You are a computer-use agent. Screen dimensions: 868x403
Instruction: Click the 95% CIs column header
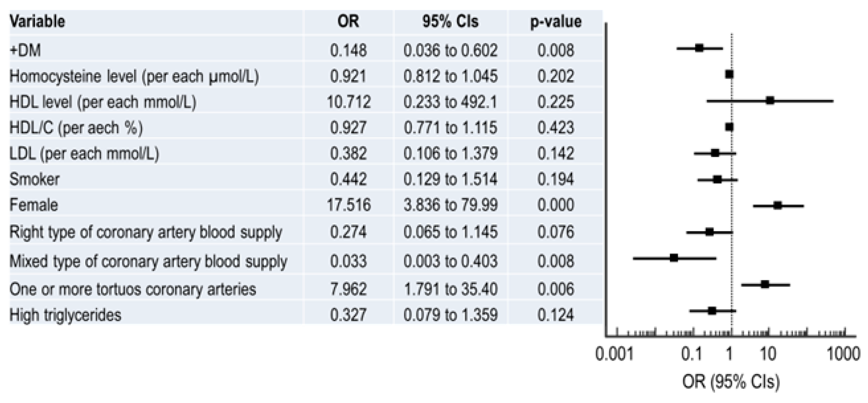pyautogui.click(x=450, y=22)
